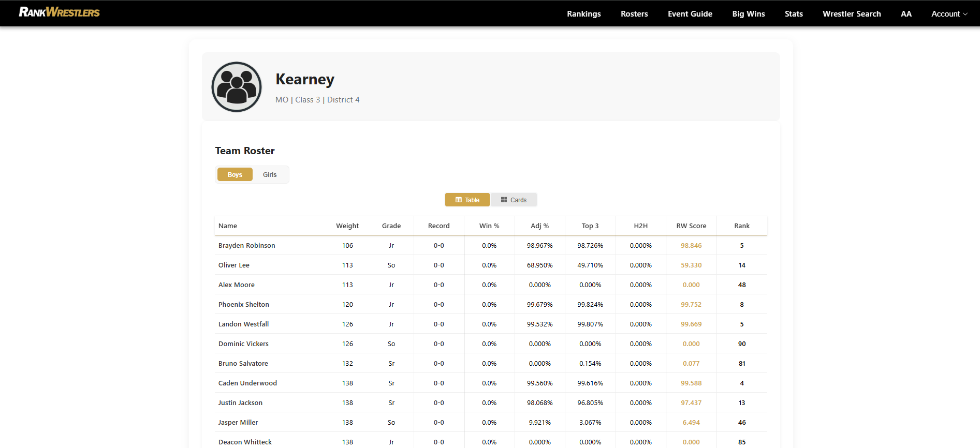
Task: Sort table by RW Score column
Action: click(691, 226)
